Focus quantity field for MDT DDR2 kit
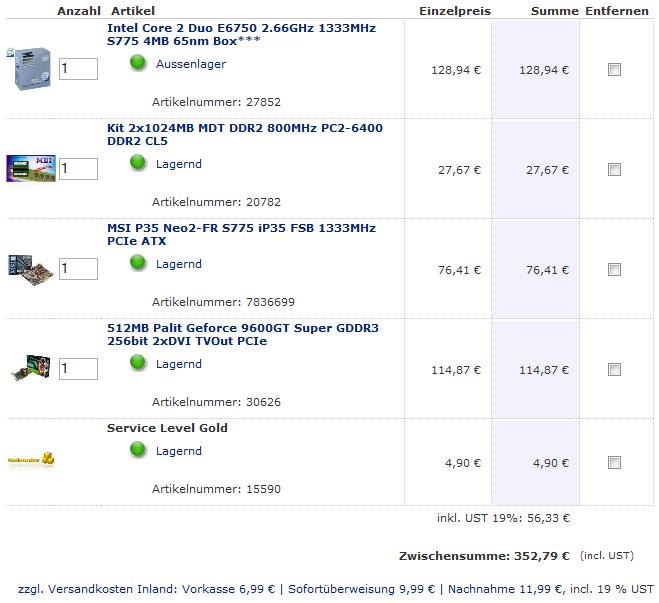This screenshot has width=659, height=603. click(x=78, y=169)
